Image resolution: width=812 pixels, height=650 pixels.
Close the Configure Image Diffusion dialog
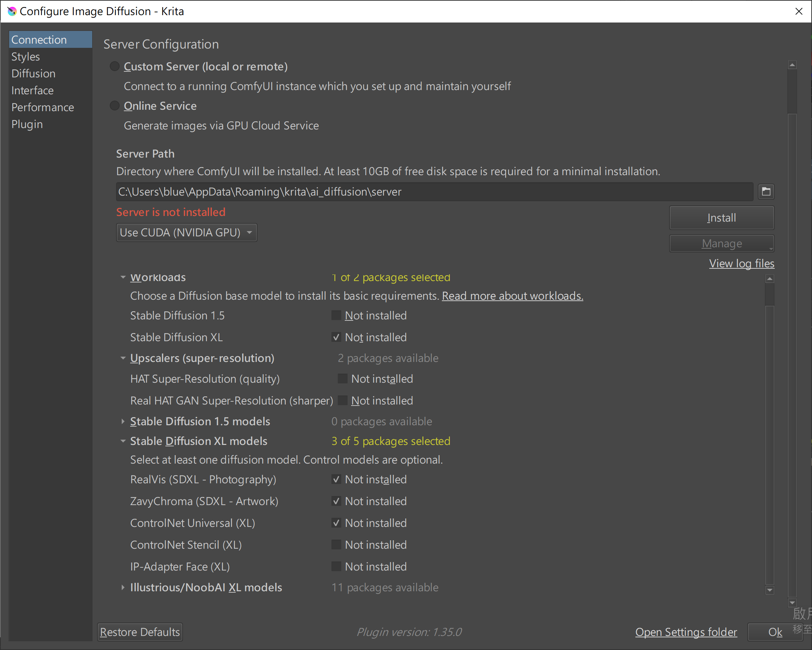799,11
